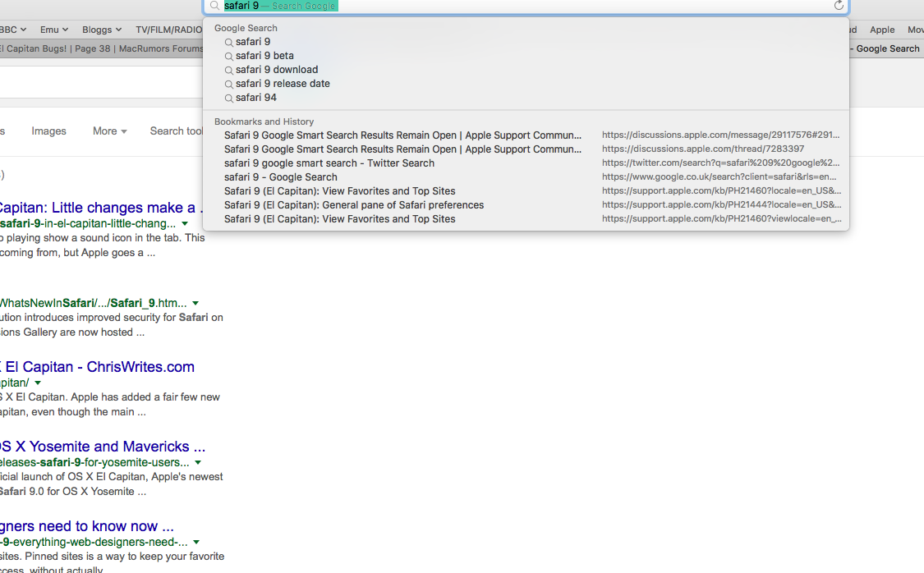This screenshot has width=924, height=573.
Task: Open the Apple bookmark in favorites bar
Action: [x=881, y=30]
